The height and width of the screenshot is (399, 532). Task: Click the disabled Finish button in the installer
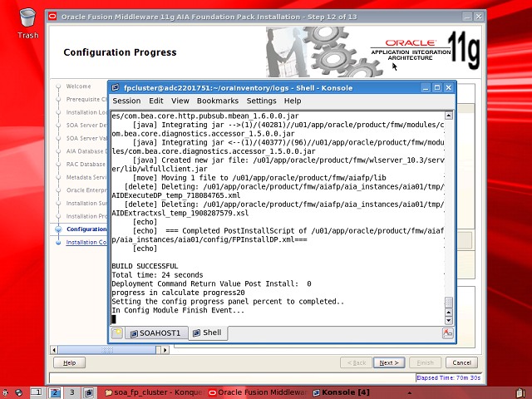tap(425, 362)
